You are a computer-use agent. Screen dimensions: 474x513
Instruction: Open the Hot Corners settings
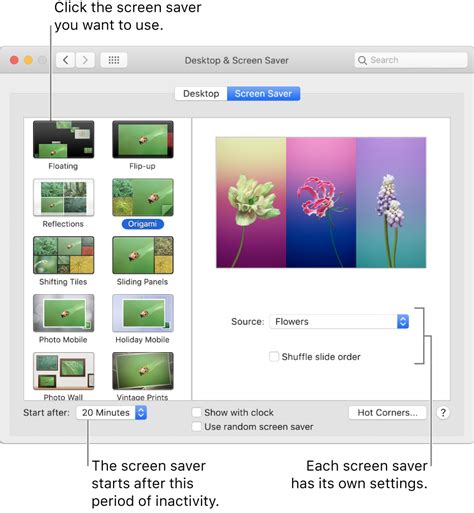[387, 413]
